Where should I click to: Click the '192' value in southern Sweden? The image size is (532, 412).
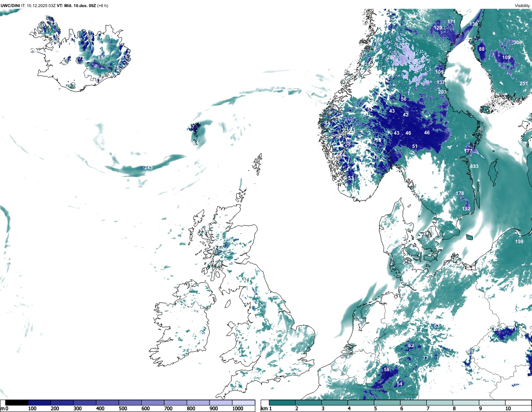click(466, 209)
